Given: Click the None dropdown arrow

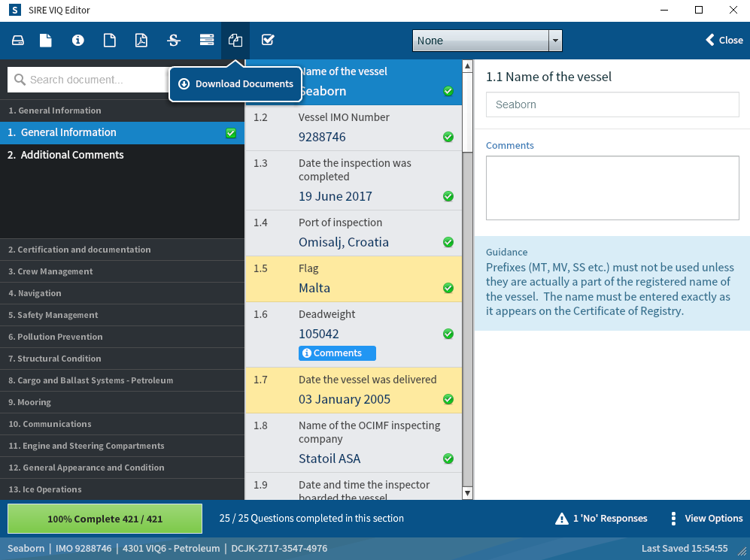Looking at the screenshot, I should (x=555, y=41).
